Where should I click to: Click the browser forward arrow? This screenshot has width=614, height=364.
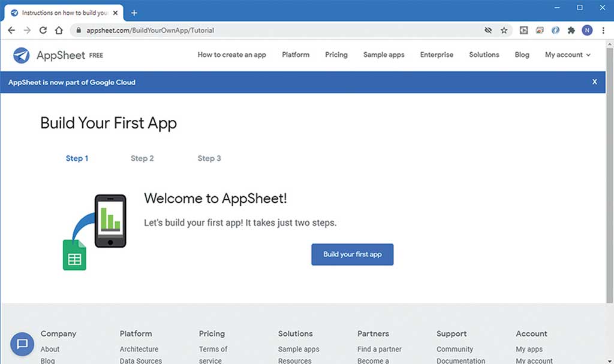coord(27,30)
